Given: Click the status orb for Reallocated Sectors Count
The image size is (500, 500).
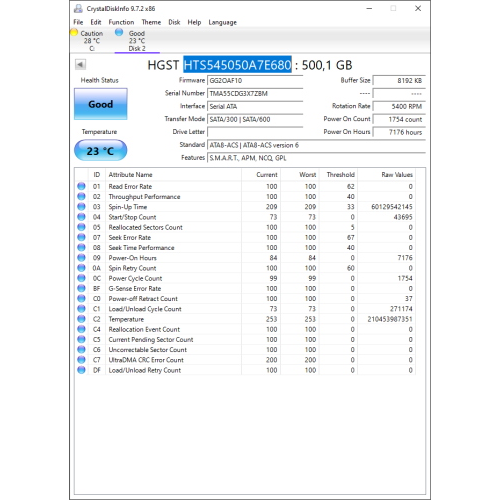Looking at the screenshot, I should (x=81, y=227).
